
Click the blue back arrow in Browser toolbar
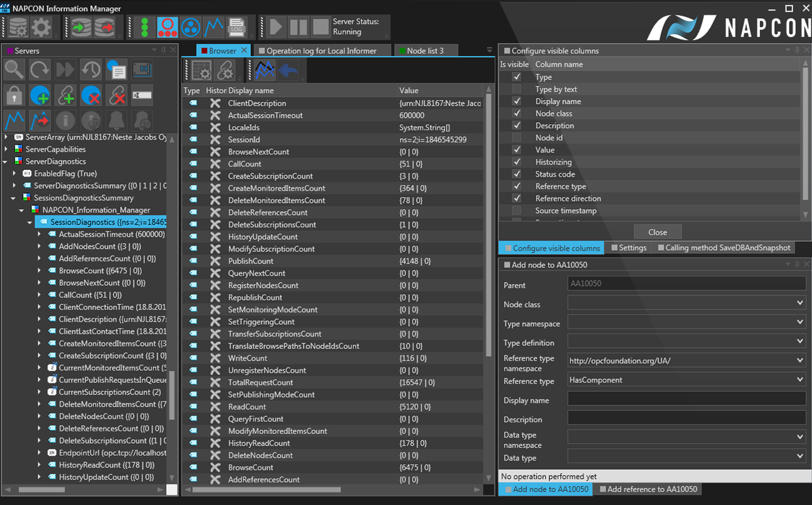coord(289,70)
